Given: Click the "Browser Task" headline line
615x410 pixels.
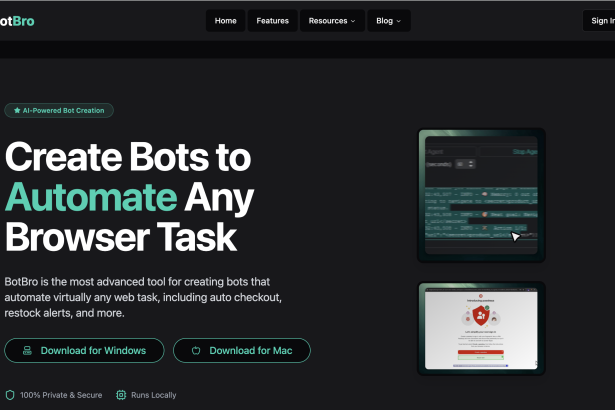Looking at the screenshot, I should (x=121, y=237).
